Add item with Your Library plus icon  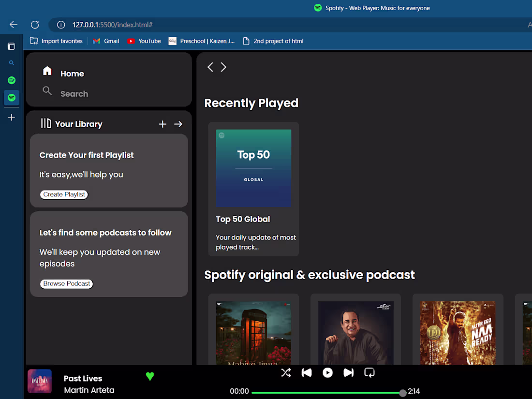point(163,124)
